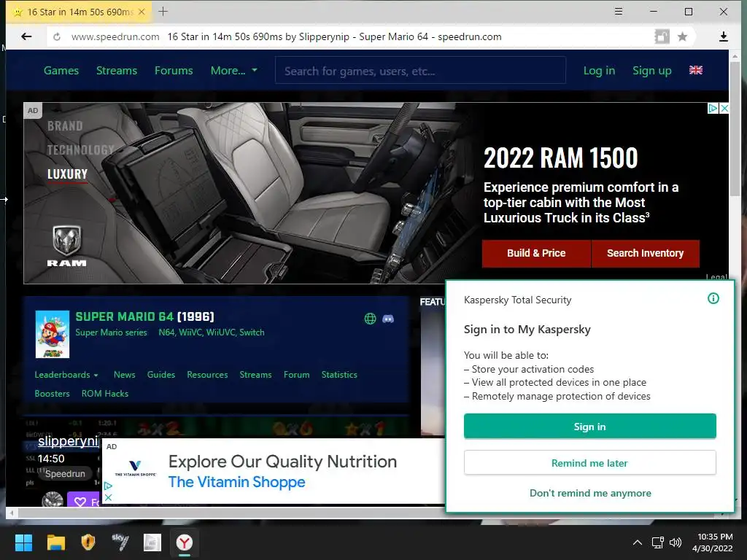Screen dimensions: 747x560
Task: Open the Boosters tab
Action: 52,394
